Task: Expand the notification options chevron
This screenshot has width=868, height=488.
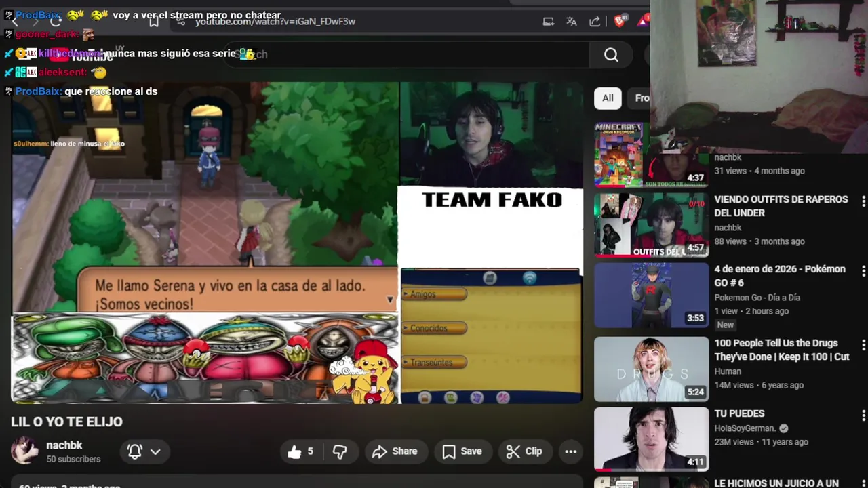Action: [155, 451]
